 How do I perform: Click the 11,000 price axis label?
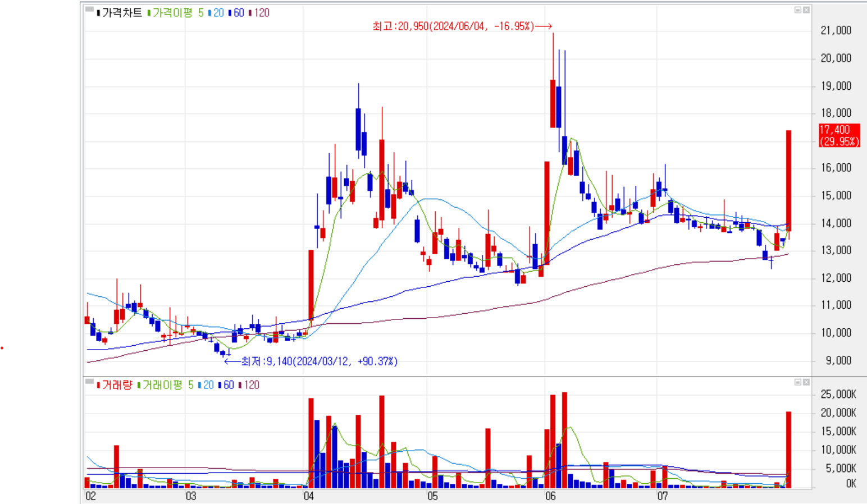(836, 305)
